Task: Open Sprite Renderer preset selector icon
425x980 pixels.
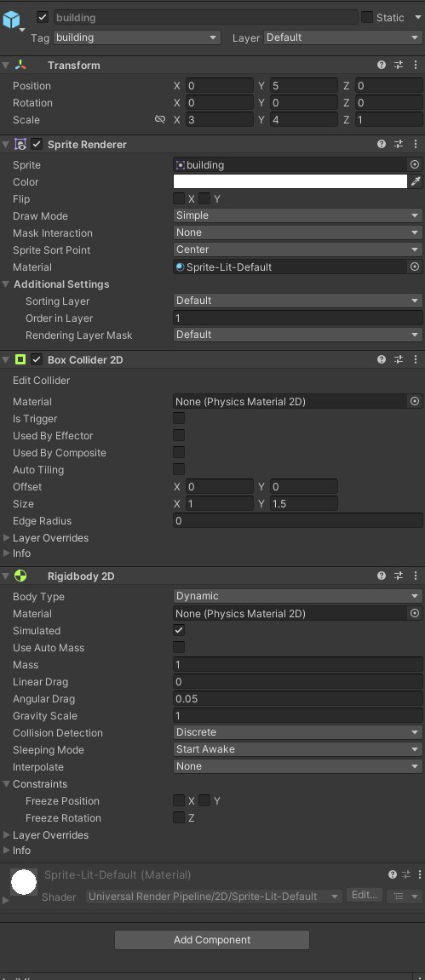Action: (399, 145)
